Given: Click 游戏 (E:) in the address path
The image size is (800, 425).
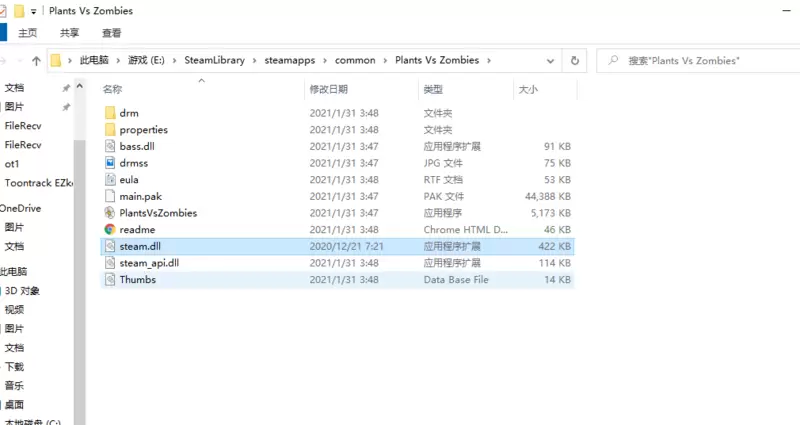Looking at the screenshot, I should [x=146, y=60].
